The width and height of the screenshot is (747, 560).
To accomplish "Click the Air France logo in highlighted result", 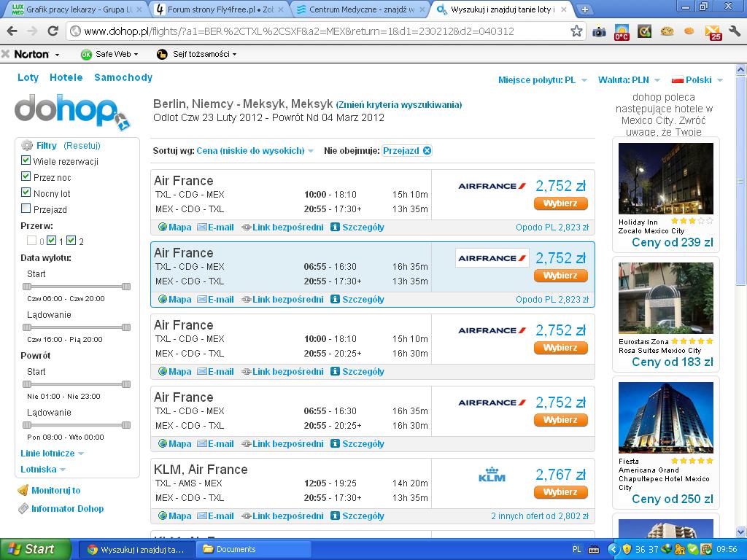I will click(x=492, y=258).
